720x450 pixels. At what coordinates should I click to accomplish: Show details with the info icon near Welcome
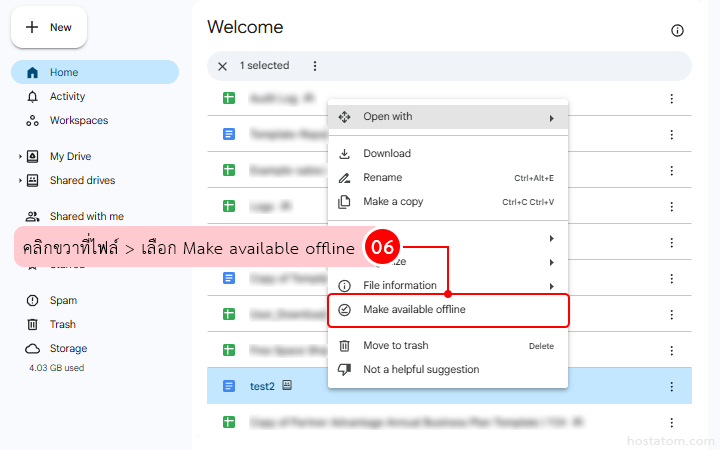click(x=677, y=31)
